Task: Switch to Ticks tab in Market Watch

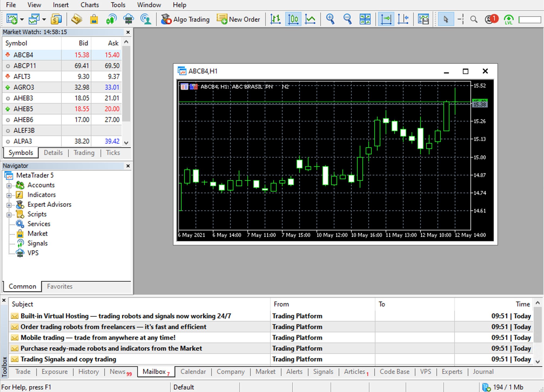Action: click(113, 153)
